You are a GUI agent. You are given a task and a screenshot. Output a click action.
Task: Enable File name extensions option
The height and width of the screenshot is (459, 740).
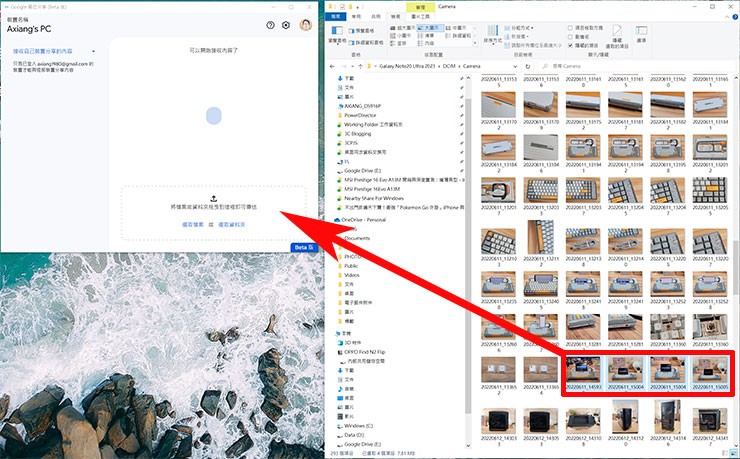pyautogui.click(x=579, y=36)
